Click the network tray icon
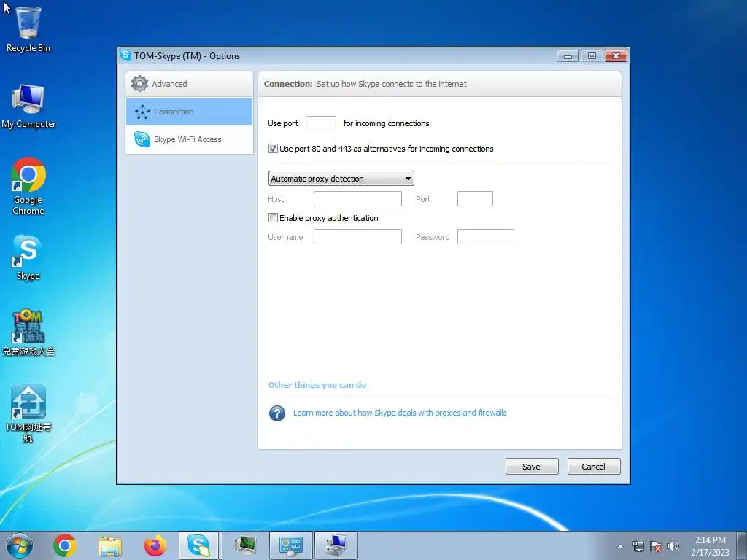Viewport: 747px width, 560px height. click(638, 546)
